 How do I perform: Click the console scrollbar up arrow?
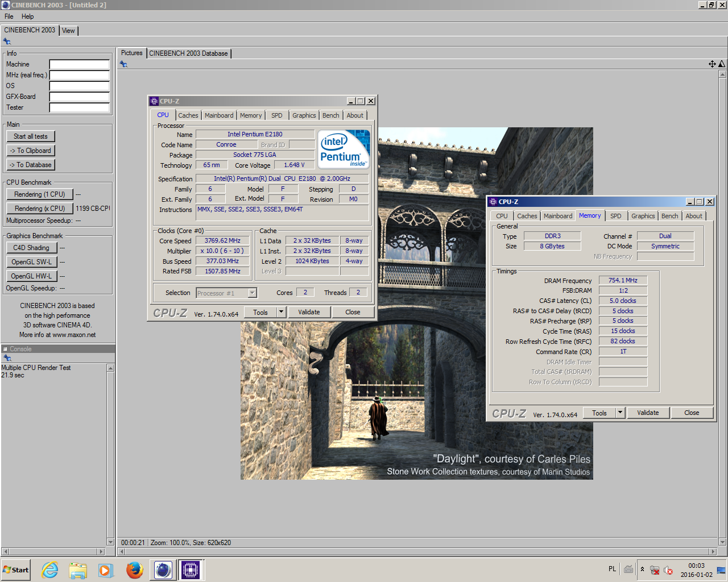coord(111,368)
